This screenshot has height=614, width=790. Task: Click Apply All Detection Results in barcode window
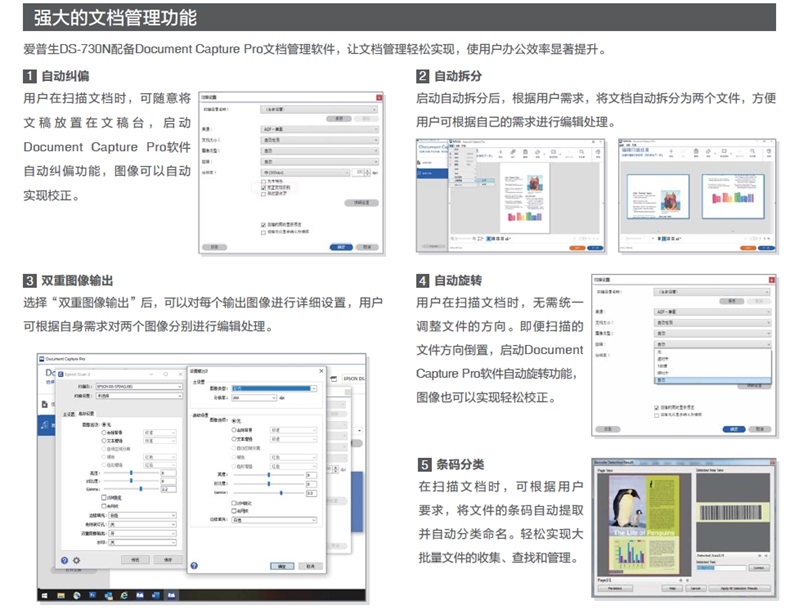pyautogui.click(x=739, y=588)
